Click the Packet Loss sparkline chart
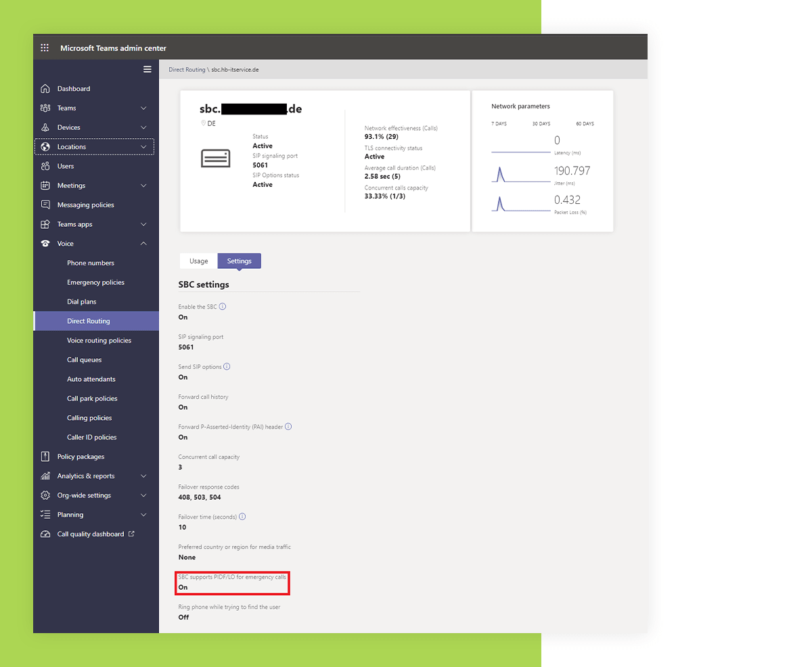Image resolution: width=812 pixels, height=667 pixels. click(x=520, y=204)
